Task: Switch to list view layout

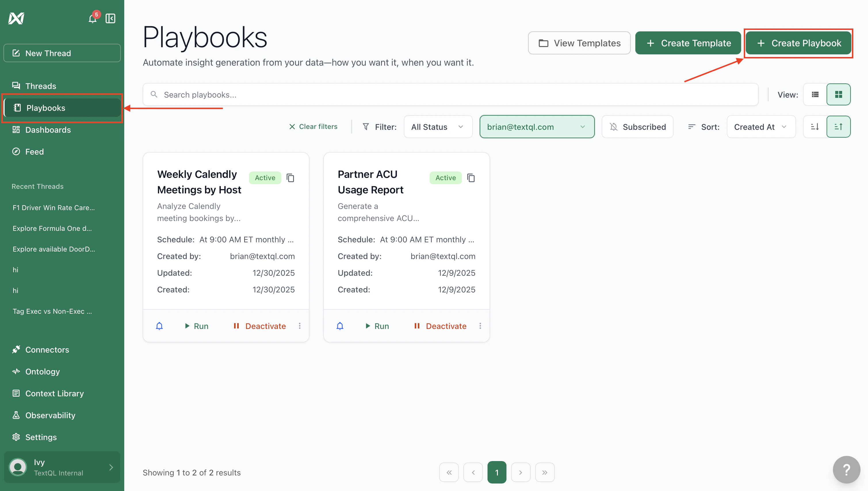Action: coord(815,94)
